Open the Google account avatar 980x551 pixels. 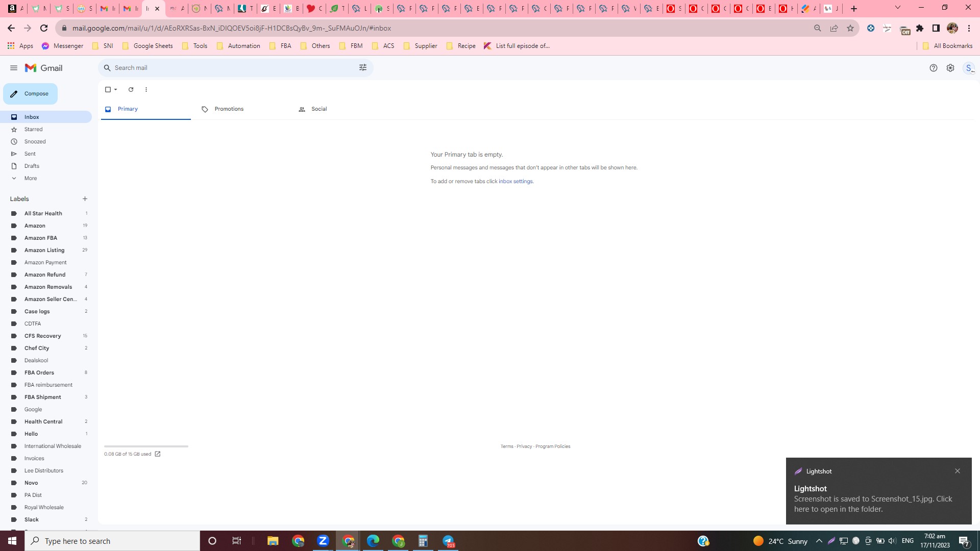969,68
